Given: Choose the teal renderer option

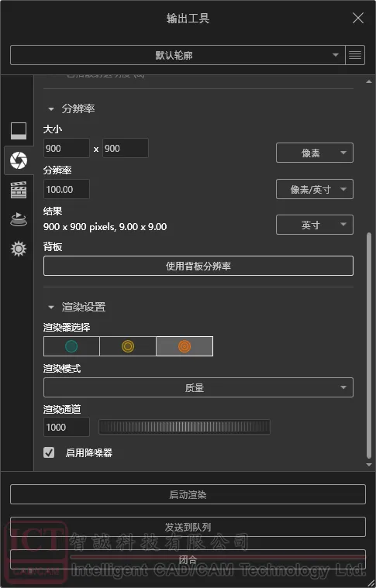Looking at the screenshot, I should tap(71, 346).
